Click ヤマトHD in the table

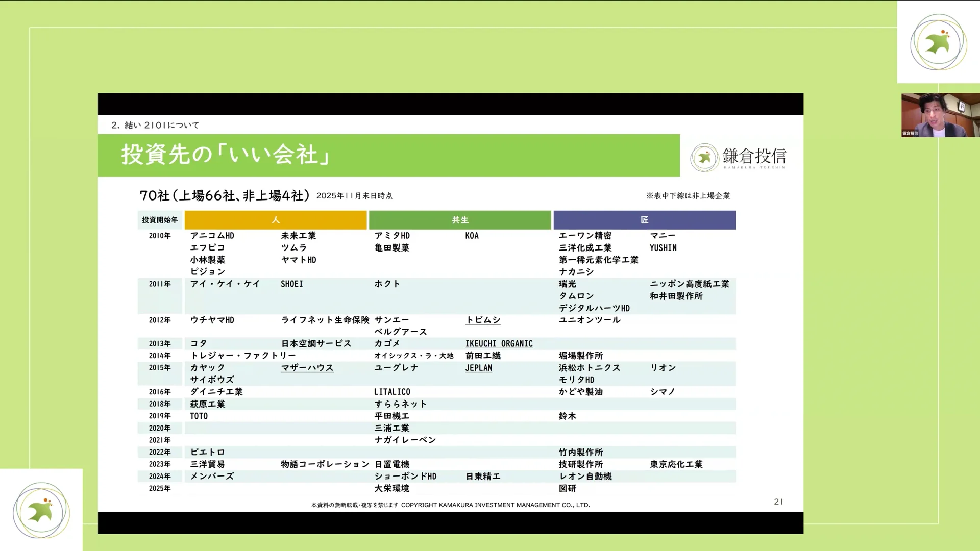299,260
